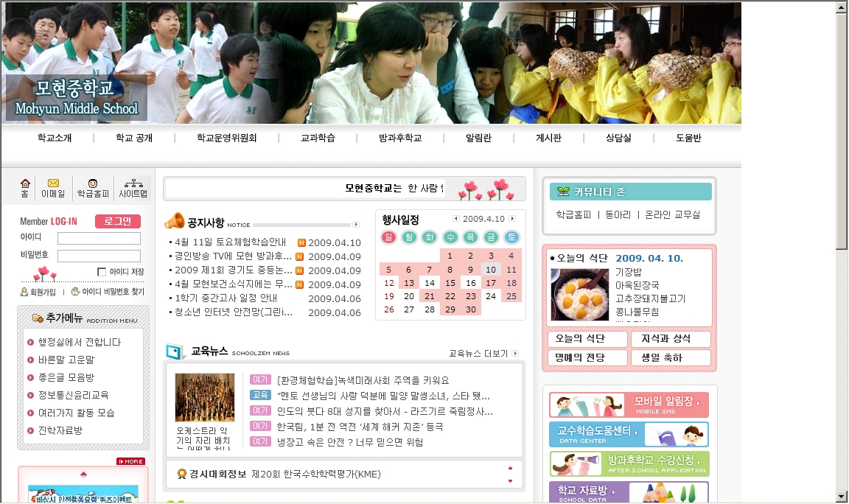Click the 교육뉴스 더보기 arrow icon
849x504 pixels.
[515, 354]
